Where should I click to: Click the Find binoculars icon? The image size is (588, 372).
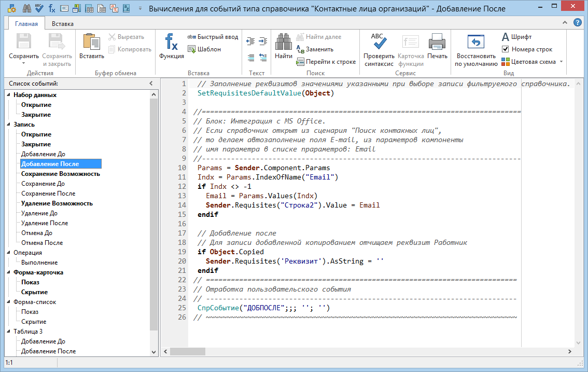[x=283, y=43]
